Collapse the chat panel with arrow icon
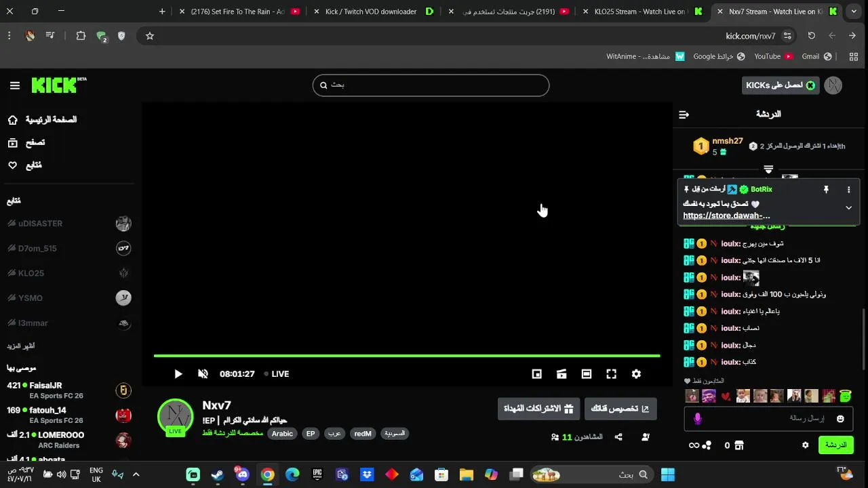The height and width of the screenshot is (488, 868). tap(684, 115)
